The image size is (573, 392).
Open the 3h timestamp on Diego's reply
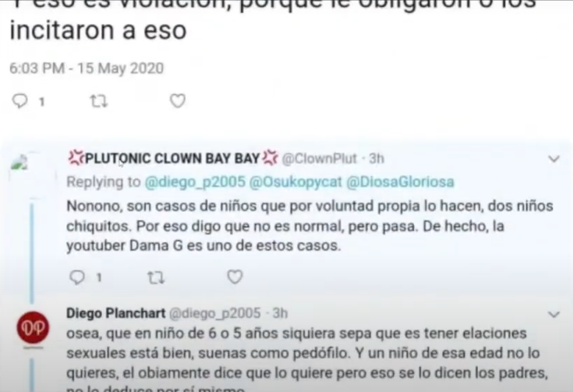click(280, 313)
